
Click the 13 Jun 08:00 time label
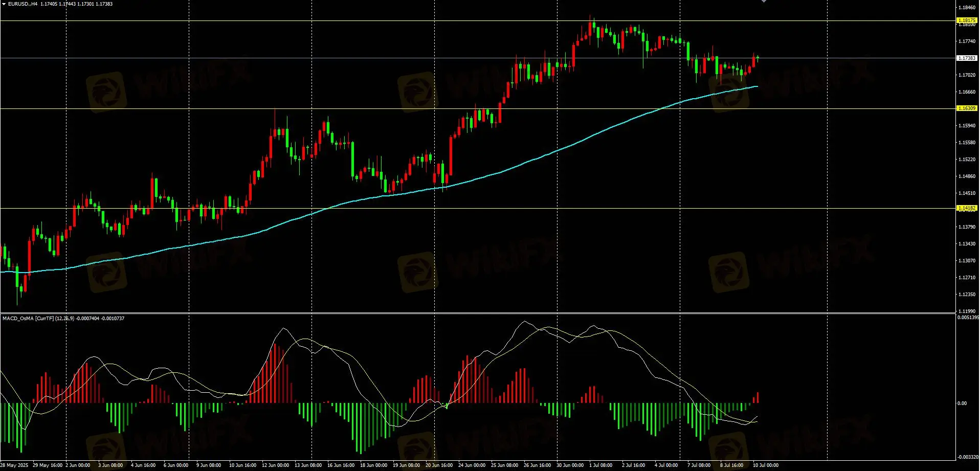point(308,465)
